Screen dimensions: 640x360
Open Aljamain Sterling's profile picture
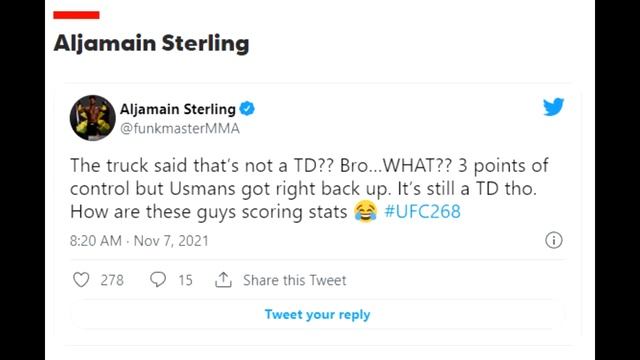(x=93, y=118)
